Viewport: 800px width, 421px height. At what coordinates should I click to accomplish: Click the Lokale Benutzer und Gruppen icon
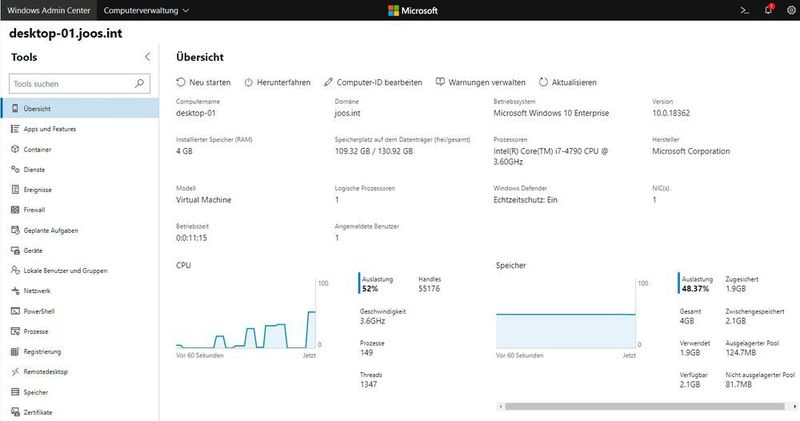coord(15,270)
